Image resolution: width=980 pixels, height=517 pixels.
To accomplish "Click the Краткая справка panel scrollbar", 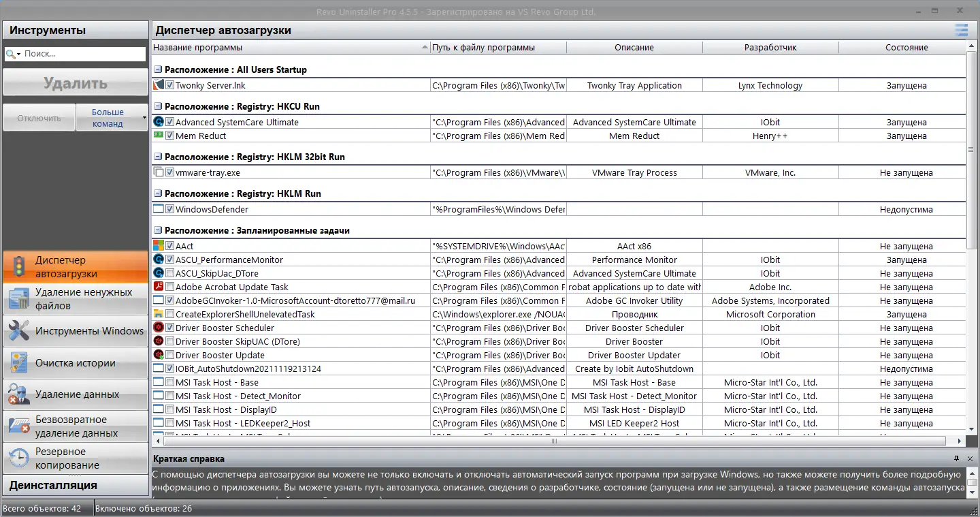I will pos(971,484).
